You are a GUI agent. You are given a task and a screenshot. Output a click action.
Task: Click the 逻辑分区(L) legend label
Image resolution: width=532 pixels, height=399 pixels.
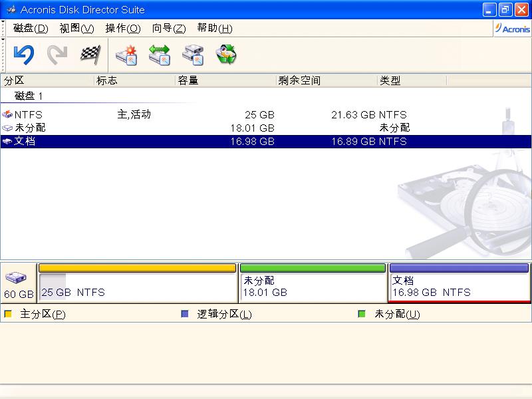(224, 314)
